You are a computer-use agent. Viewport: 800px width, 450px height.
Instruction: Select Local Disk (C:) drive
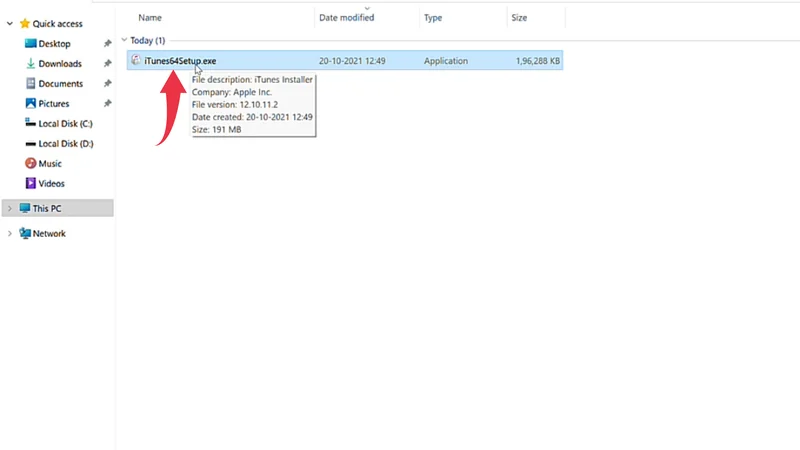[x=65, y=124]
